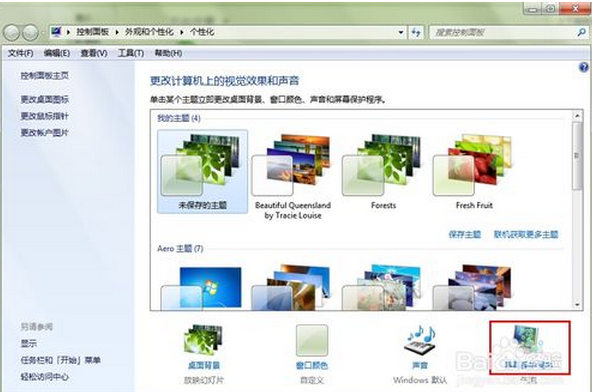Click the back navigation arrow button

(x=11, y=32)
